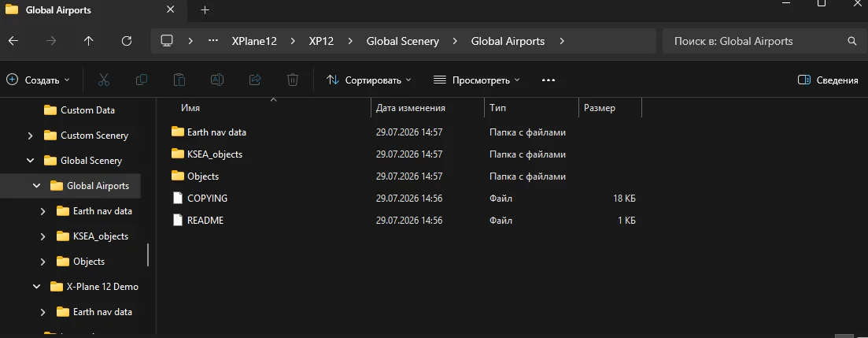Viewport: 868px width, 338px height.
Task: Click the Copy icon in toolbar
Action: (x=141, y=80)
